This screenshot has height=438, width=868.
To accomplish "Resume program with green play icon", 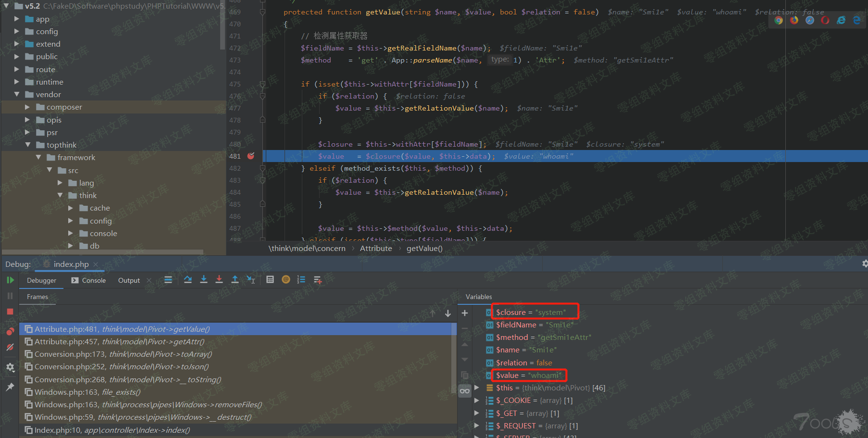I will click(10, 280).
